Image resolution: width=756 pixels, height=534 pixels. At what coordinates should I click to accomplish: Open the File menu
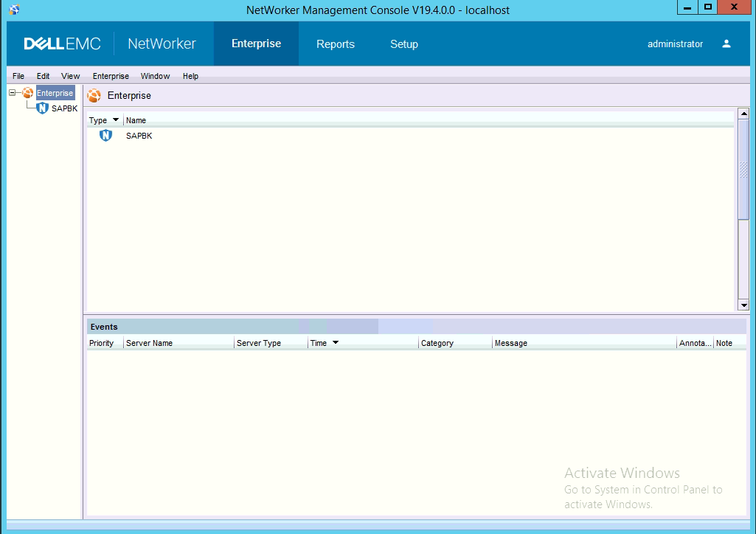click(x=18, y=76)
